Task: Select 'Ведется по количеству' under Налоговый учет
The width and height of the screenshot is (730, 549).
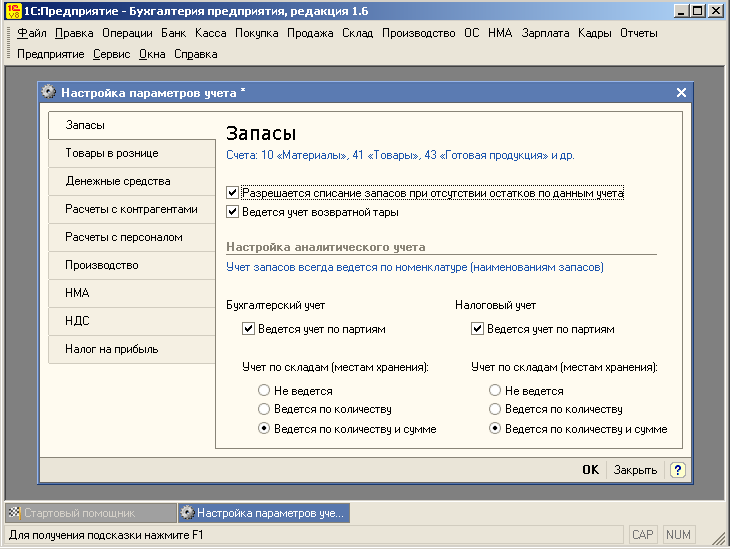Action: [x=495, y=409]
